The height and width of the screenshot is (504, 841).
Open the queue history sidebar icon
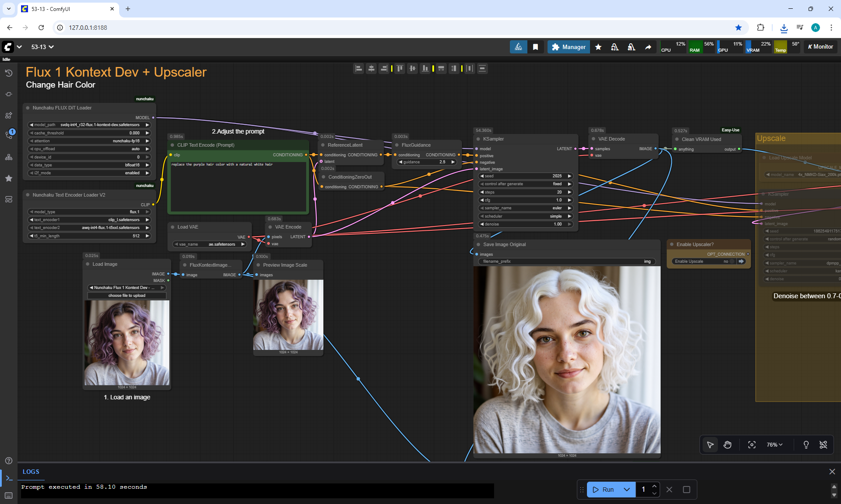pos(8,73)
